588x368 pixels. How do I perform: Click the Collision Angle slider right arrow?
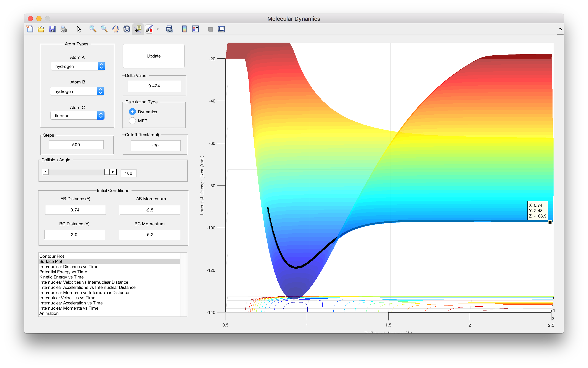(113, 172)
